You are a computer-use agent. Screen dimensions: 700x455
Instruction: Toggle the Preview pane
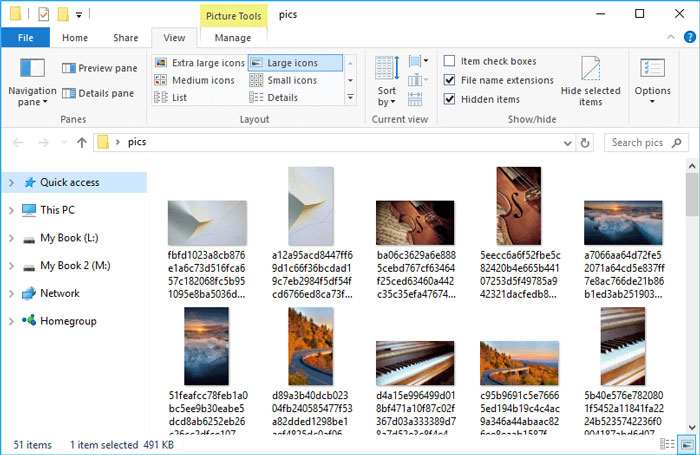coord(99,68)
